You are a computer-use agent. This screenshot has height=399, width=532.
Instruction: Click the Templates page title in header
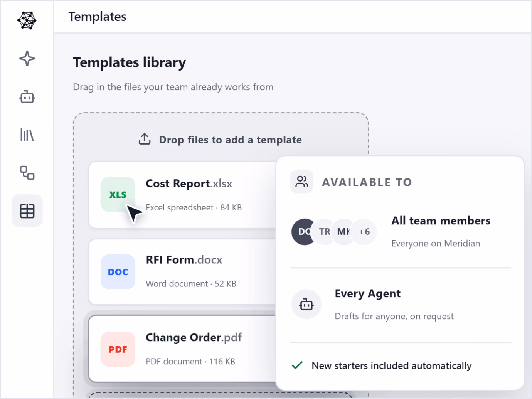coord(98,17)
